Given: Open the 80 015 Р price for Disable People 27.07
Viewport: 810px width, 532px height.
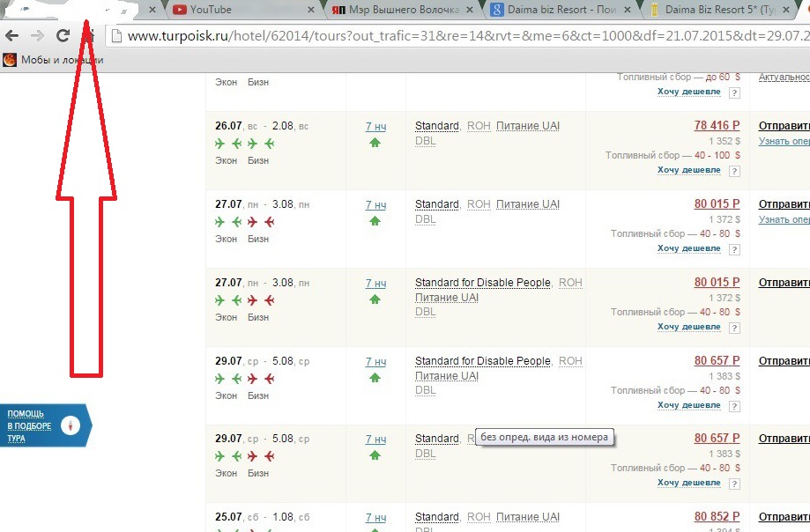Looking at the screenshot, I should coord(717,282).
